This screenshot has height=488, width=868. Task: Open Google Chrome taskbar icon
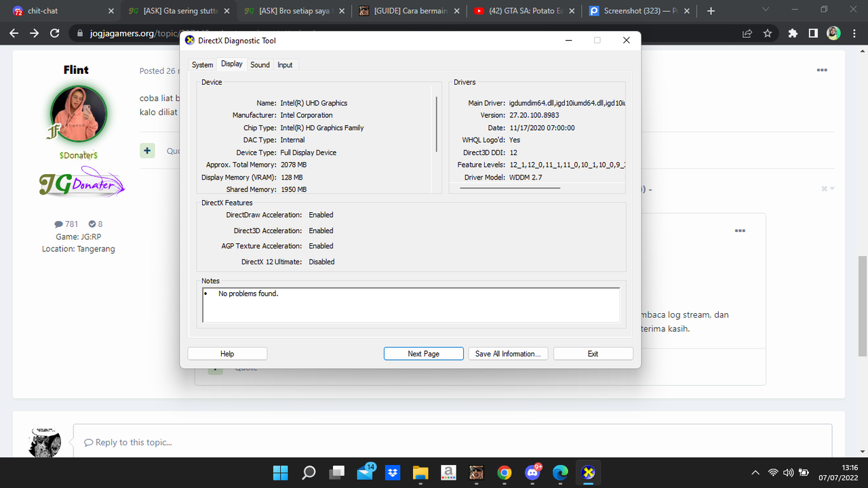(x=504, y=472)
